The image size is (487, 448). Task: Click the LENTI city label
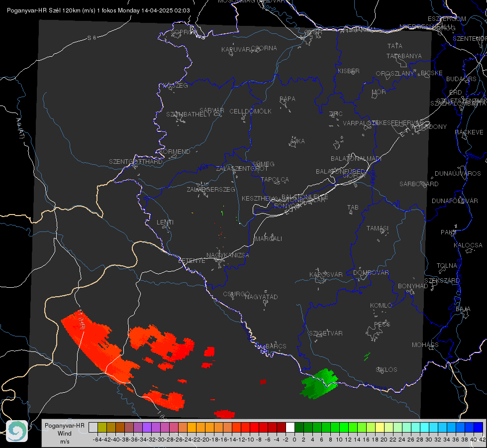click(165, 223)
